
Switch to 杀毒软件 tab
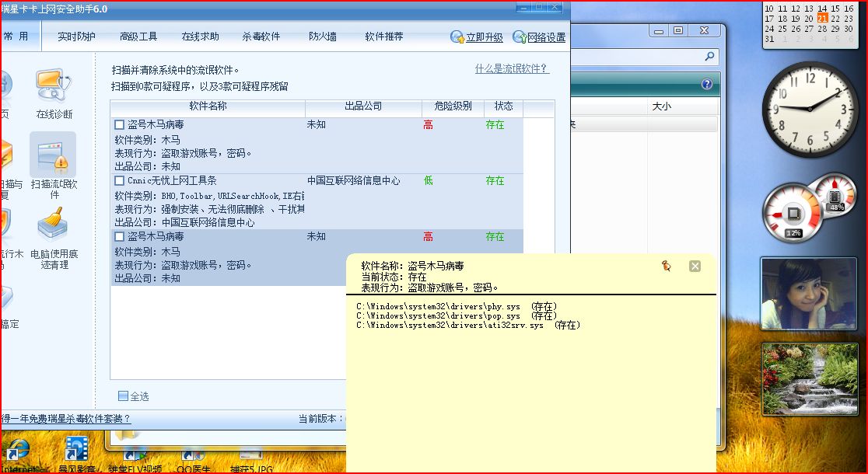(x=261, y=37)
